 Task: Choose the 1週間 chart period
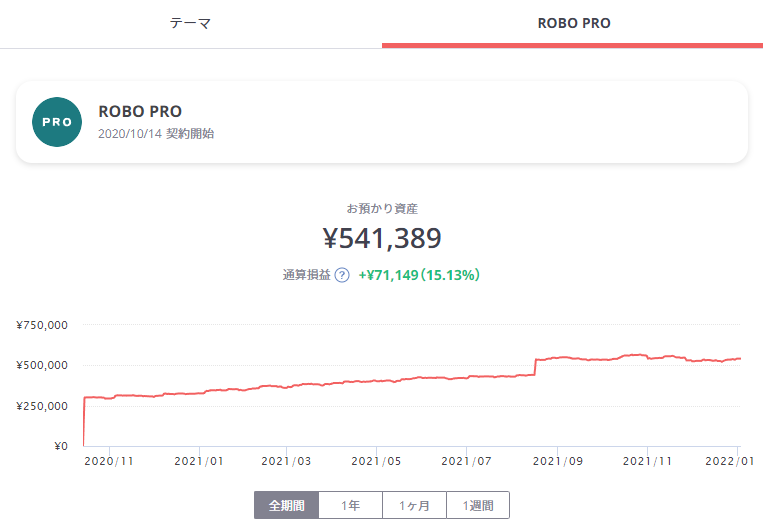477,506
